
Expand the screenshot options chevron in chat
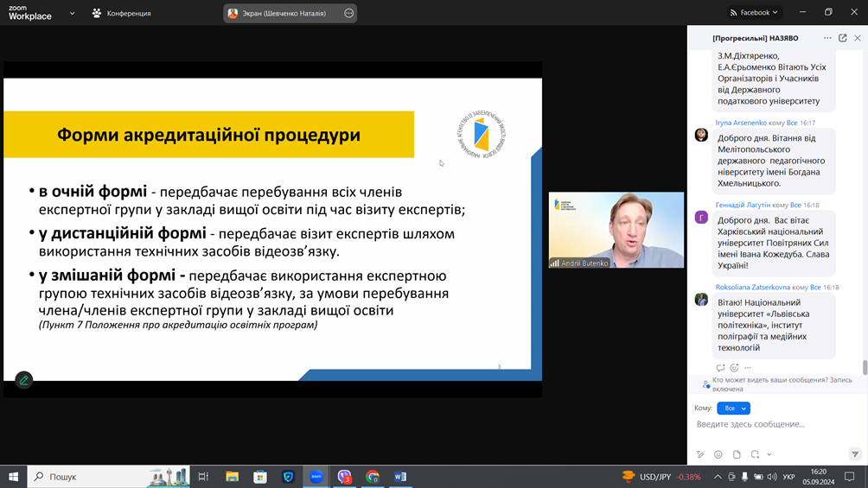[769, 454]
